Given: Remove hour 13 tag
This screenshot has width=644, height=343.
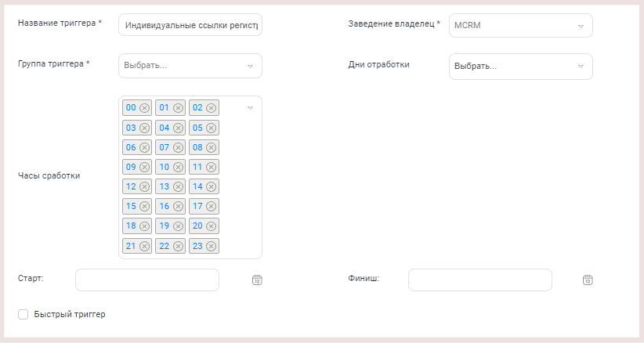Looking at the screenshot, I should tap(178, 186).
